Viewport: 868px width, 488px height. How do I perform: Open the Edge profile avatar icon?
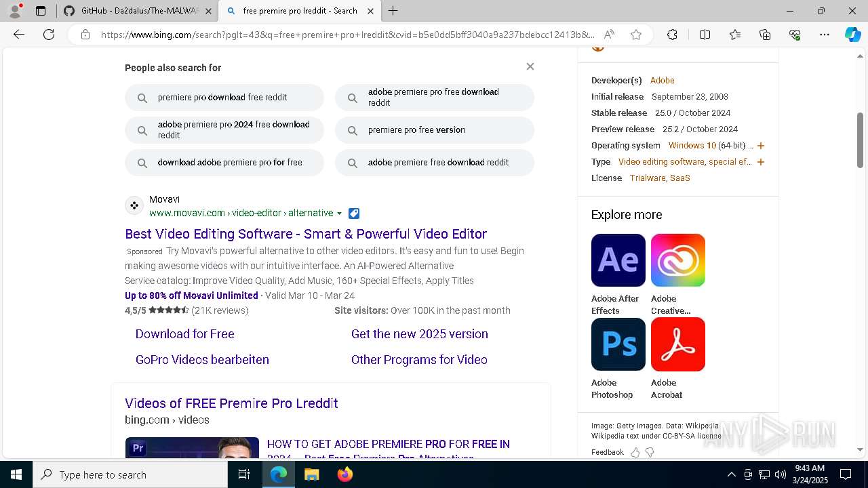16,11
